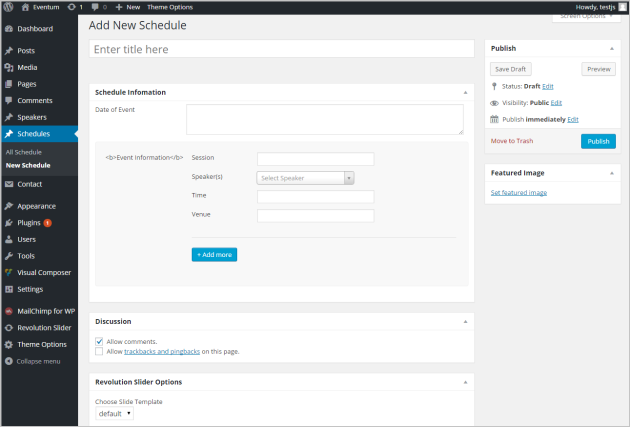This screenshot has width=630, height=427.
Task: Collapse the Schedule Information panel
Action: (x=465, y=92)
